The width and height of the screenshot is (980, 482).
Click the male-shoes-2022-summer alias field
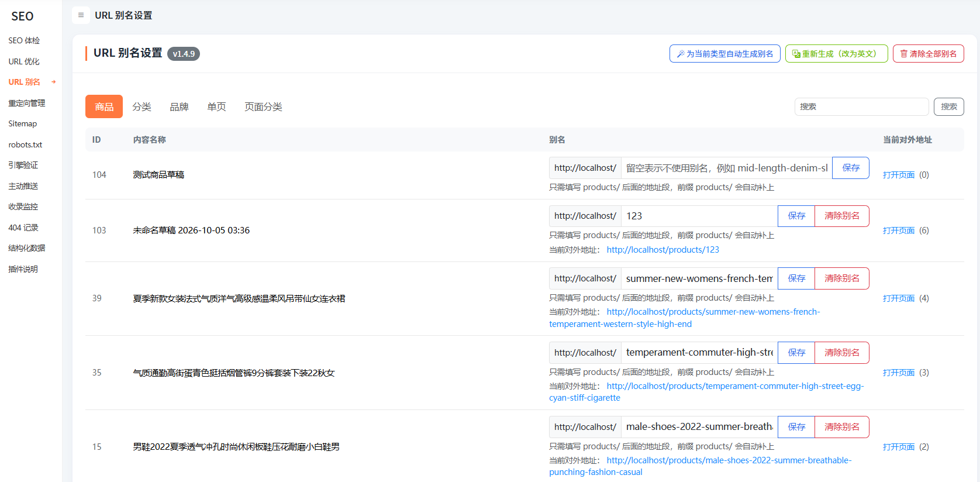(699, 427)
